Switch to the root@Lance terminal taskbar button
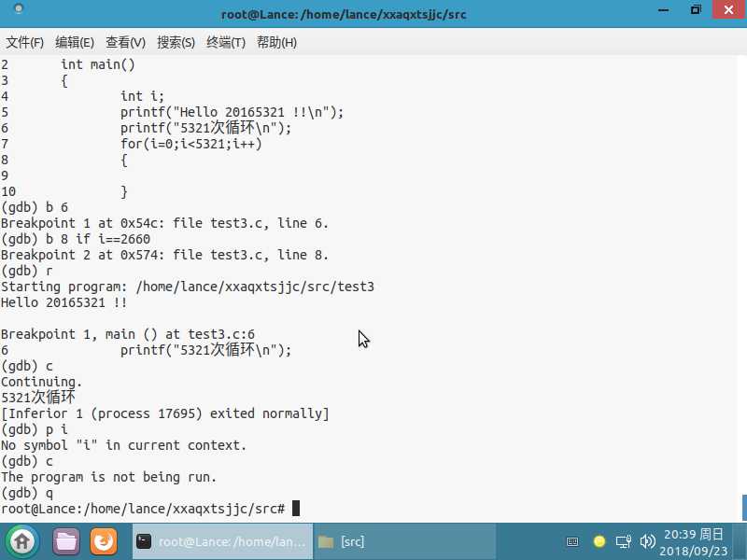The width and height of the screenshot is (747, 560). (222, 541)
